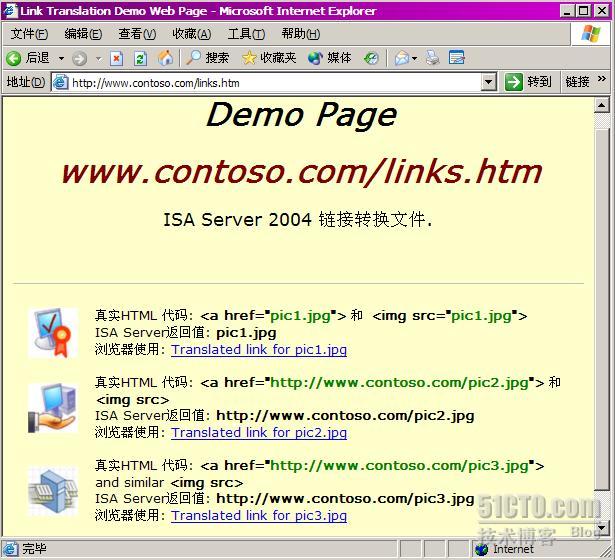This screenshot has height=560, width=615.
Task: Follow Translated link for pic2.jpg
Action: [x=259, y=433]
